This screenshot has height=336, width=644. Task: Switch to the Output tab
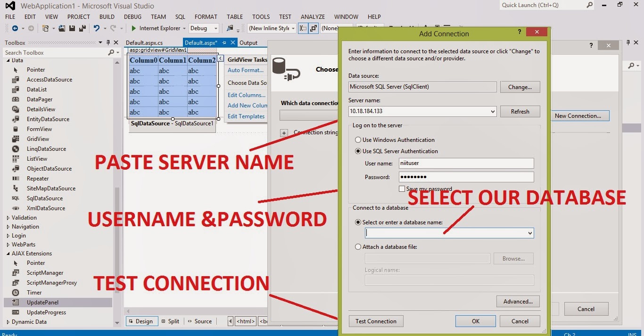tap(248, 43)
